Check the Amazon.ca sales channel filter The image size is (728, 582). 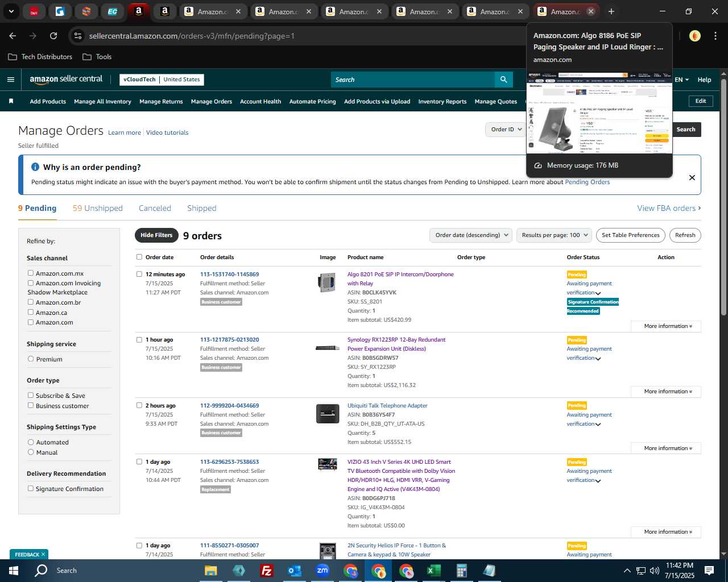click(x=31, y=313)
